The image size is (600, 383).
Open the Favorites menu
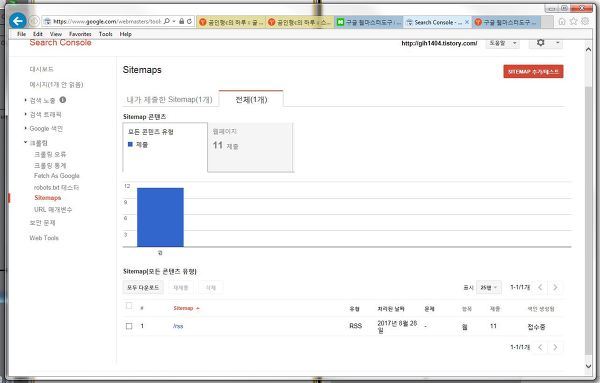tap(80, 34)
